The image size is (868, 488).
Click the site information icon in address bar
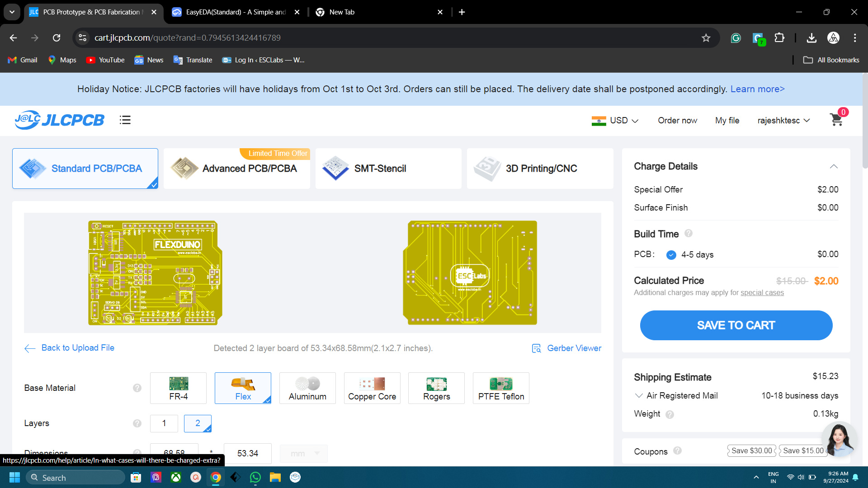point(83,38)
